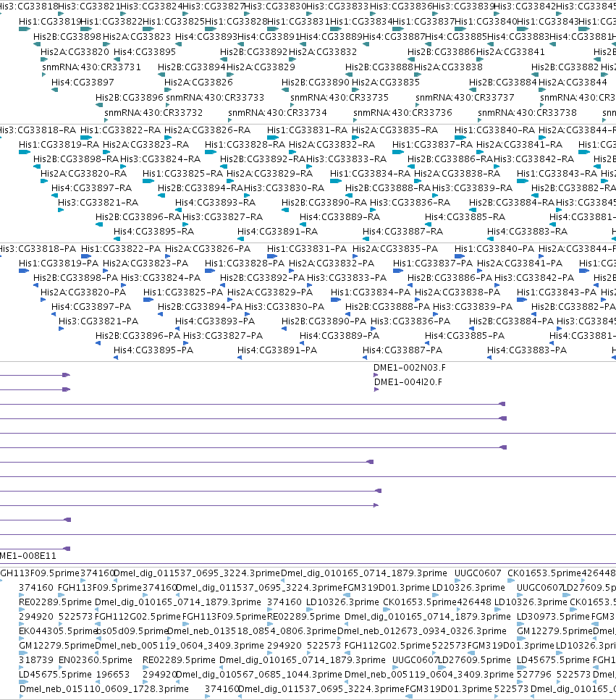The image size is (616, 700).
Task: Select protein His2A:CG33832-PA
Action: [332, 263]
